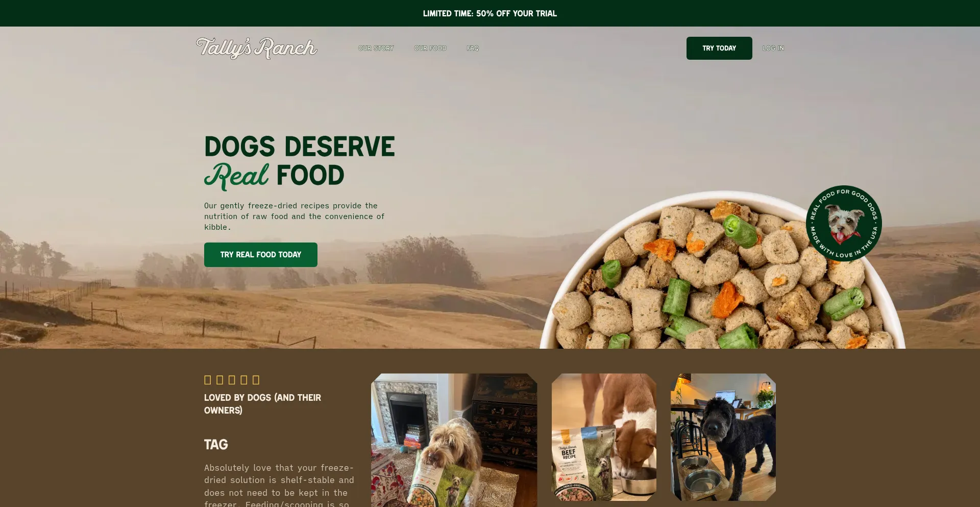Click the TAG reviewer name heading
Image resolution: width=980 pixels, height=507 pixels.
tap(216, 445)
